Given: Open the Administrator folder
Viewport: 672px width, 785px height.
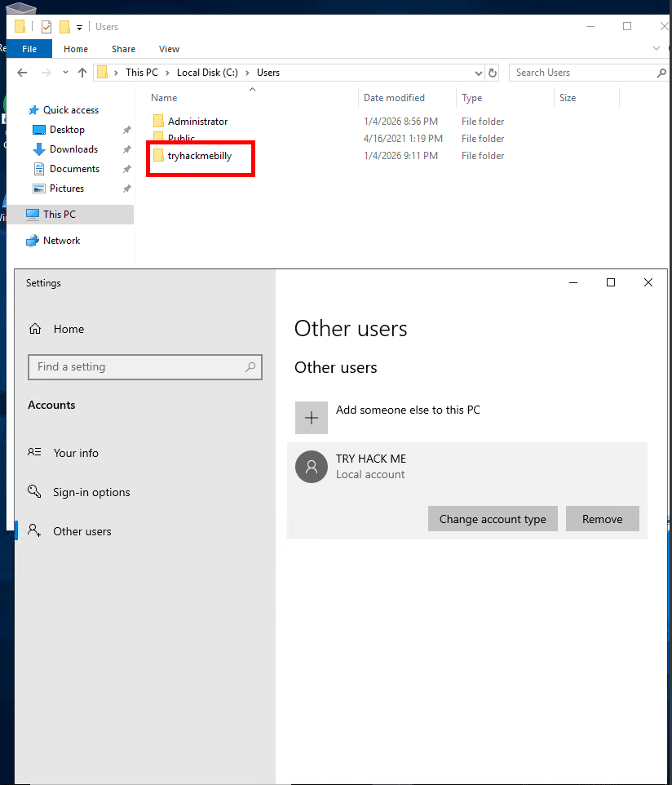Looking at the screenshot, I should pos(197,122).
